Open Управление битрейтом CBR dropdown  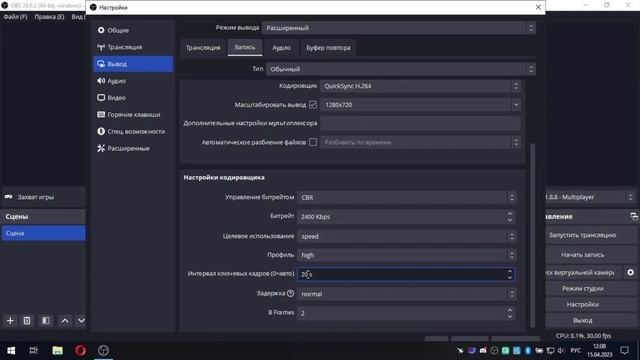(x=407, y=198)
